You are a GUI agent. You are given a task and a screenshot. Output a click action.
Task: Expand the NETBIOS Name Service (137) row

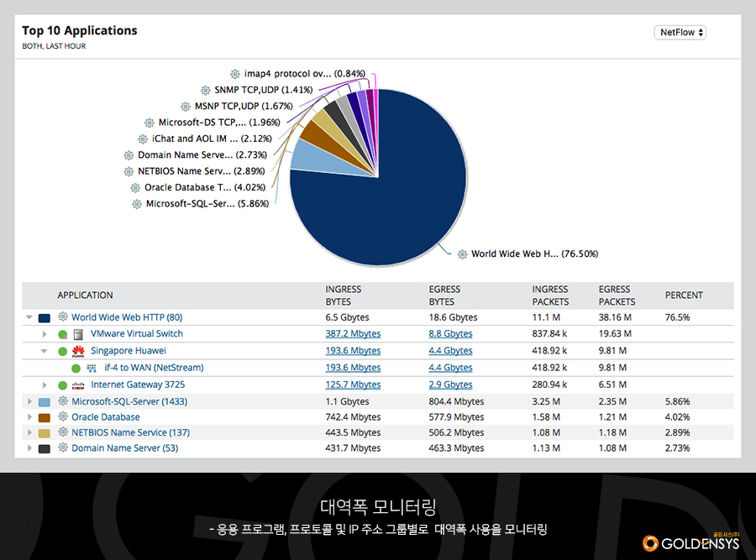[x=29, y=432]
